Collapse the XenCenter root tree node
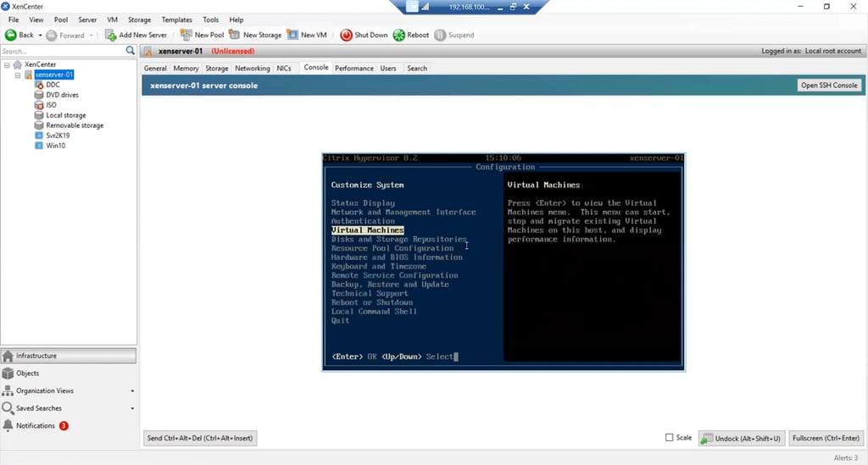Viewport: 868px width, 465px height. tap(7, 64)
